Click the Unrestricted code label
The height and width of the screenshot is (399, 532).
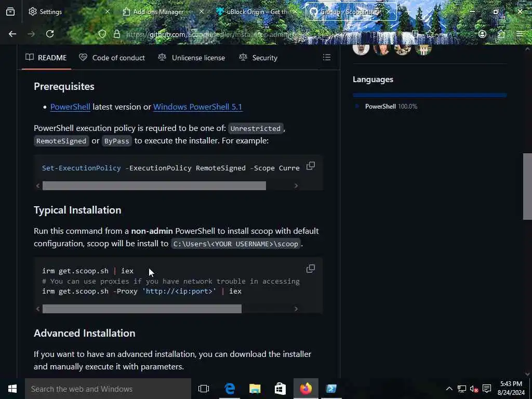pyautogui.click(x=256, y=128)
